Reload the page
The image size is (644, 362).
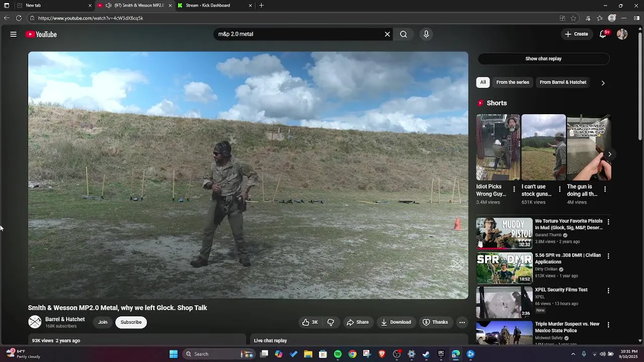tap(19, 18)
